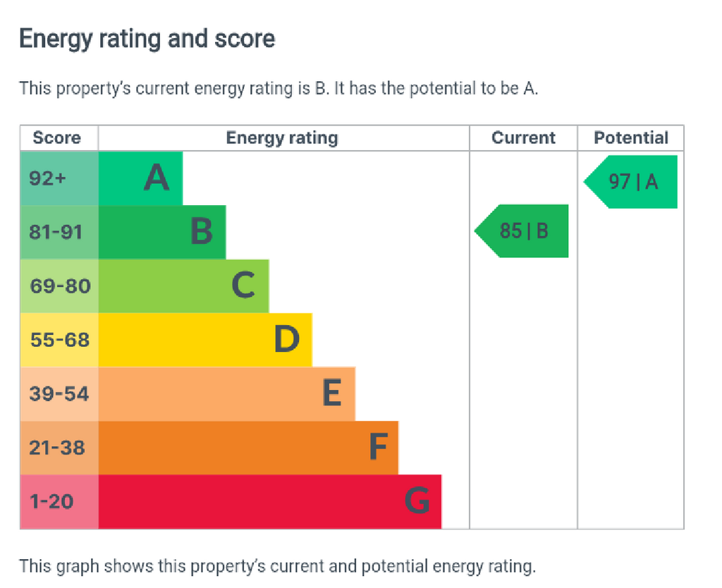This screenshot has height=588, width=722.
Task: Click the 69-80 score range cell
Action: (x=59, y=286)
